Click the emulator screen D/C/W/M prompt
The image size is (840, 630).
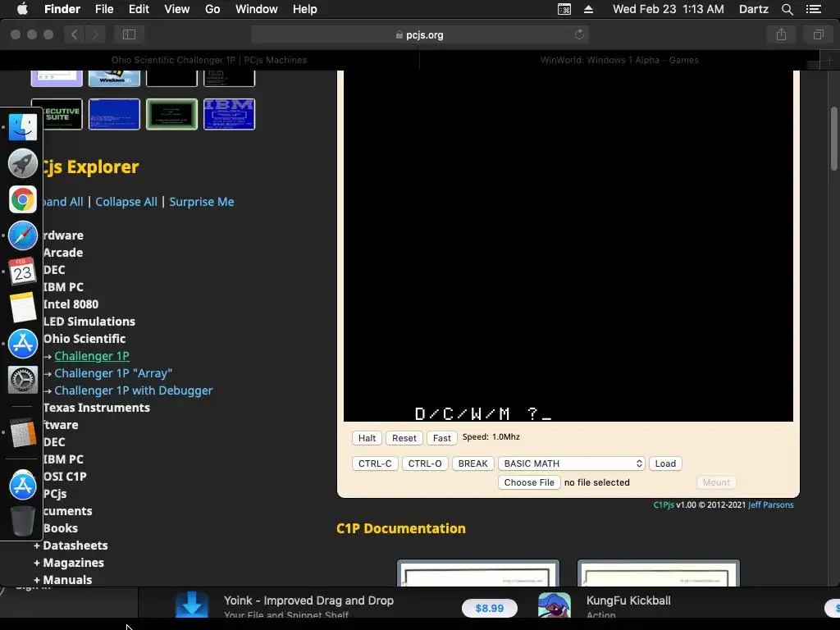tap(482, 413)
